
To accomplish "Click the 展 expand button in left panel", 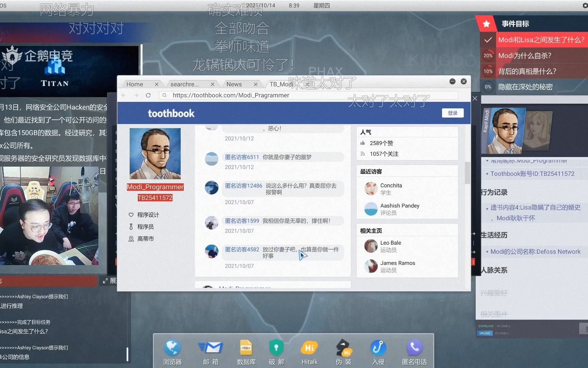I will [110, 281].
